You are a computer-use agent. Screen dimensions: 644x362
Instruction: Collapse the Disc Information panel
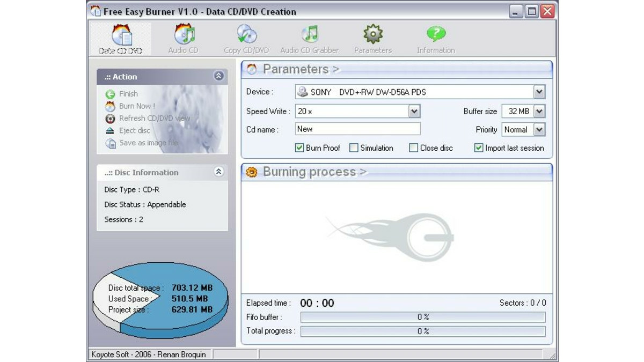[219, 172]
